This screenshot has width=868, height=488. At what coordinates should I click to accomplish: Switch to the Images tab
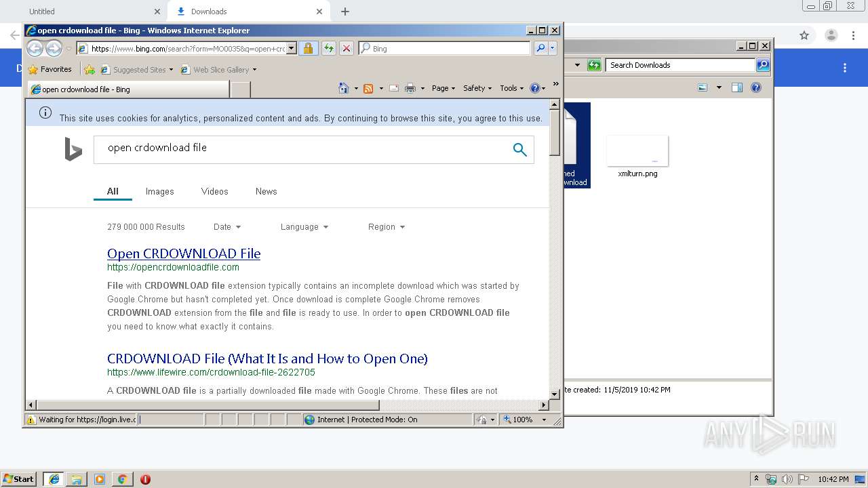[x=160, y=191]
